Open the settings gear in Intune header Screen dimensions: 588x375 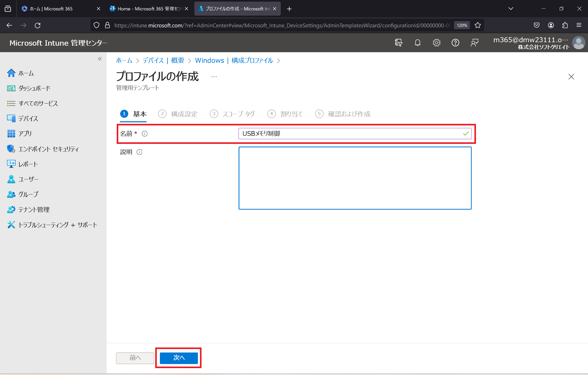pyautogui.click(x=437, y=43)
